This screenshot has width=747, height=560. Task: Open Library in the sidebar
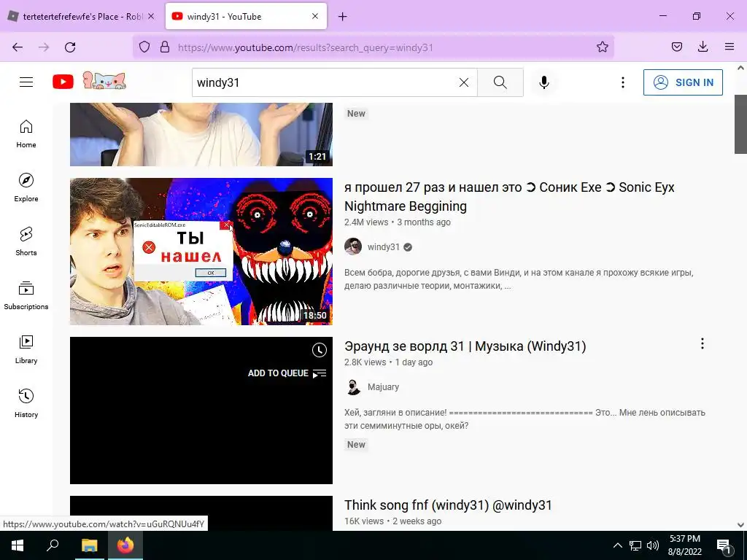(26, 349)
